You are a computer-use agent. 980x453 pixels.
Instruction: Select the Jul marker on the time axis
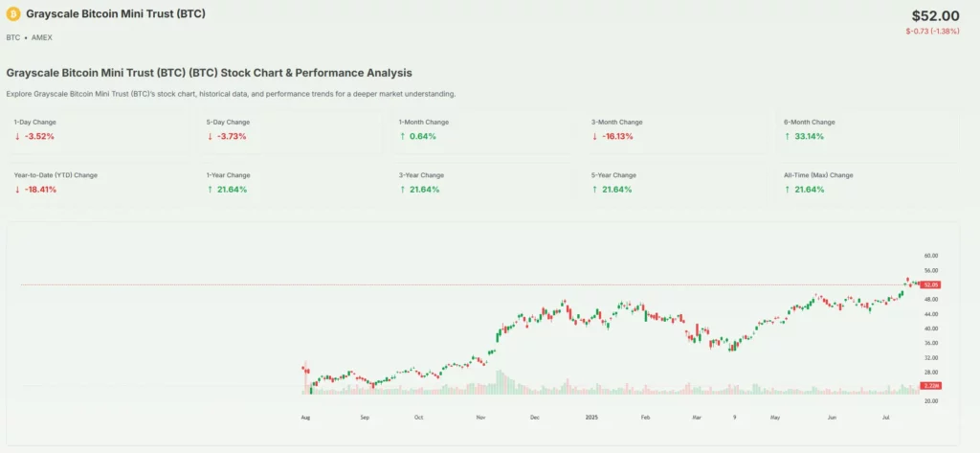click(886, 419)
